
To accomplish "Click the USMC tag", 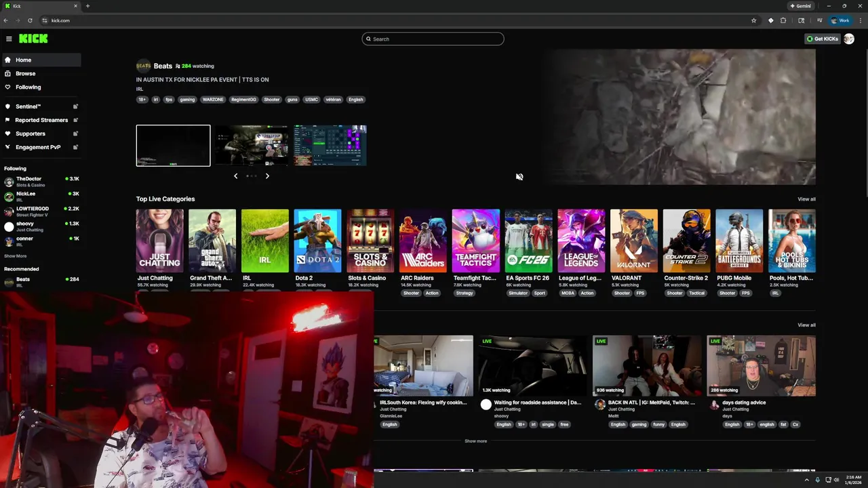I will (311, 100).
